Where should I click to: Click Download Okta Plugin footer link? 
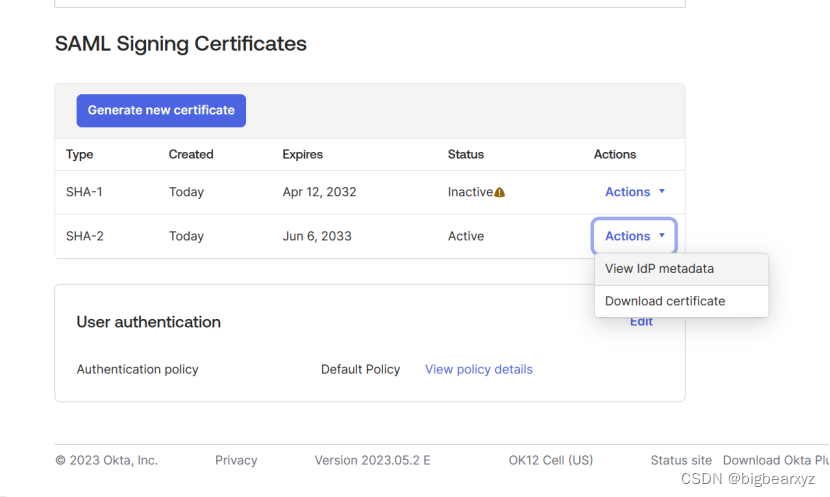[776, 460]
